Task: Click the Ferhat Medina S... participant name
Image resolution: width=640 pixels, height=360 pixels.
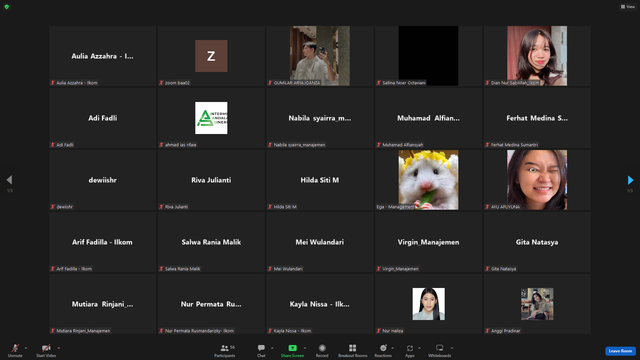Action: tap(537, 118)
